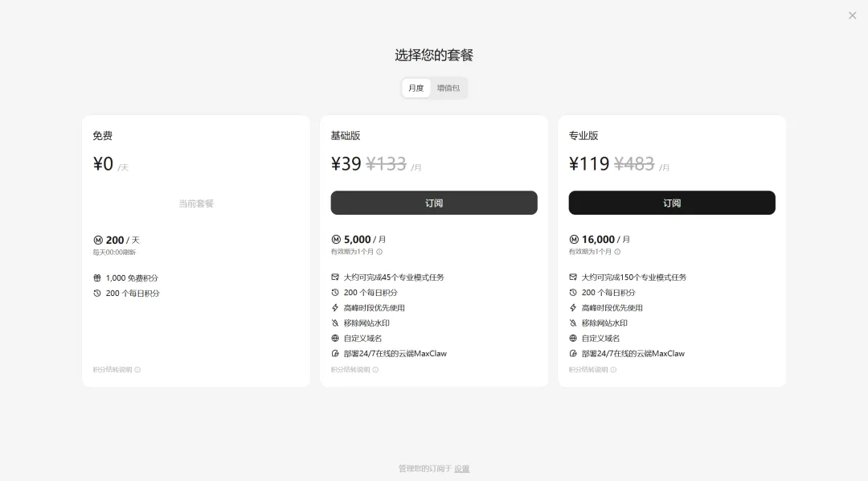Subscribe to the 基础版 plan at ¥39
Screen dimensions: 868x481
tap(434, 203)
